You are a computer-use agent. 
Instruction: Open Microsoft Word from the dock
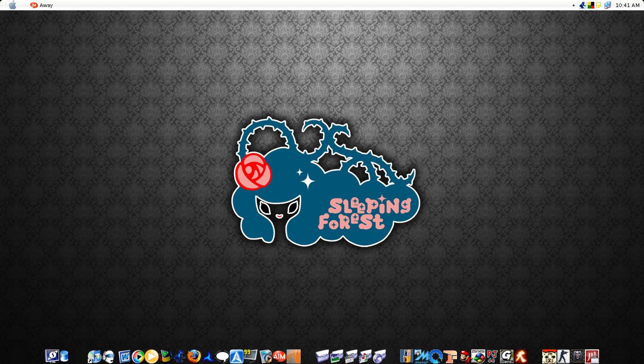point(125,356)
